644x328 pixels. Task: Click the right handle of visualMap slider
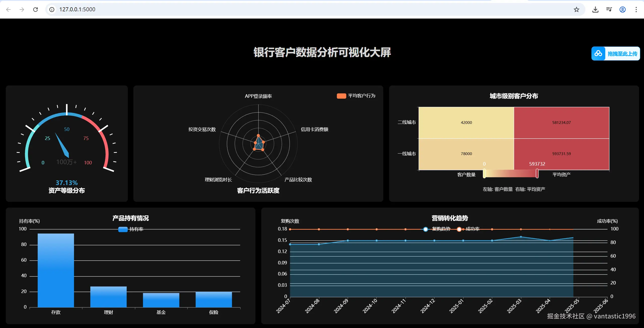tap(537, 173)
